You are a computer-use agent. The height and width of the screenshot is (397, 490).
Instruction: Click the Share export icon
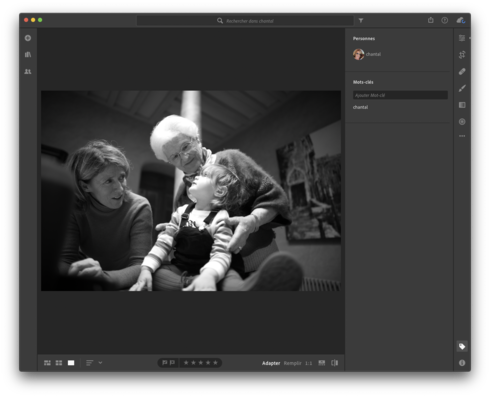pos(431,20)
